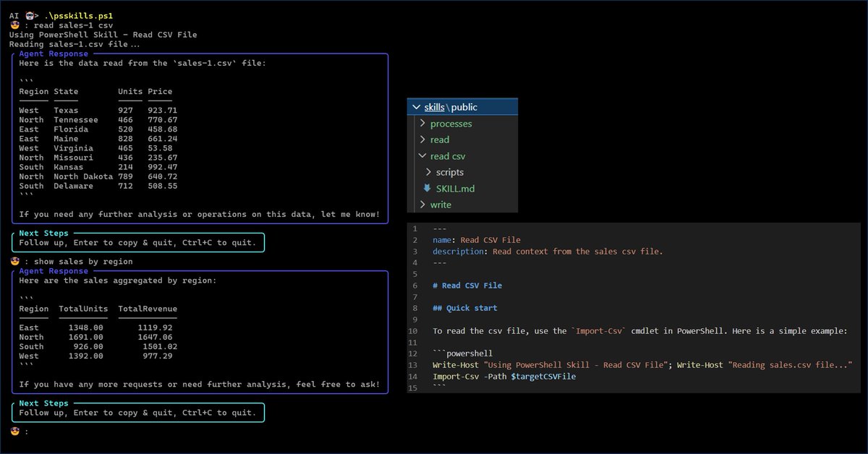Collapse the skills\public root folder chevron
868x454 pixels.
[x=415, y=107]
